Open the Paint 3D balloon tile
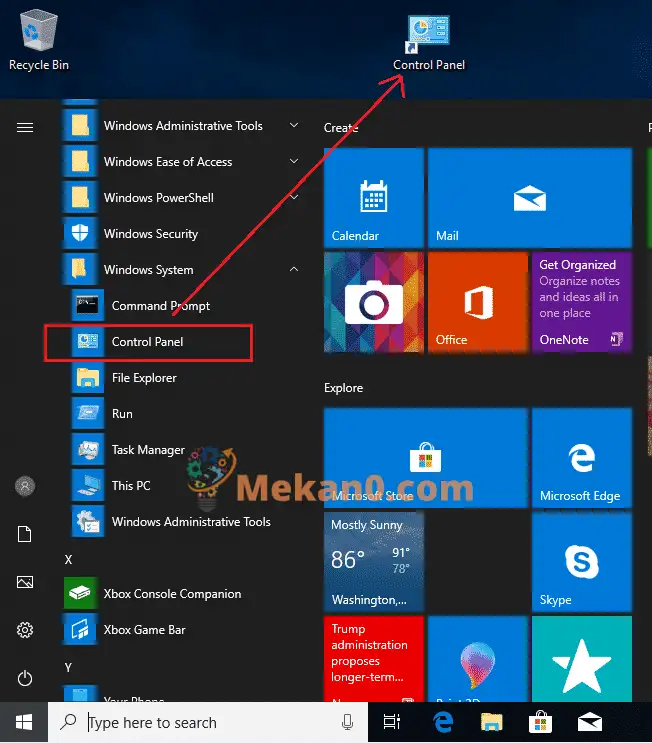Screen dimensions: 652x743 [x=478, y=659]
